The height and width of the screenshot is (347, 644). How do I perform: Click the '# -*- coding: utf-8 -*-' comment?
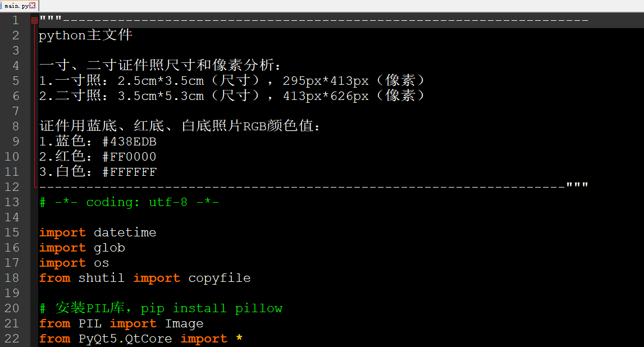point(129,202)
